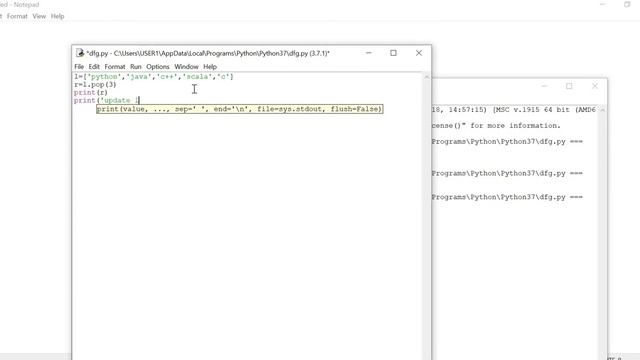This screenshot has width=640, height=360.
Task: Open the Format menu in dfg.py editor
Action: pyautogui.click(x=115, y=67)
